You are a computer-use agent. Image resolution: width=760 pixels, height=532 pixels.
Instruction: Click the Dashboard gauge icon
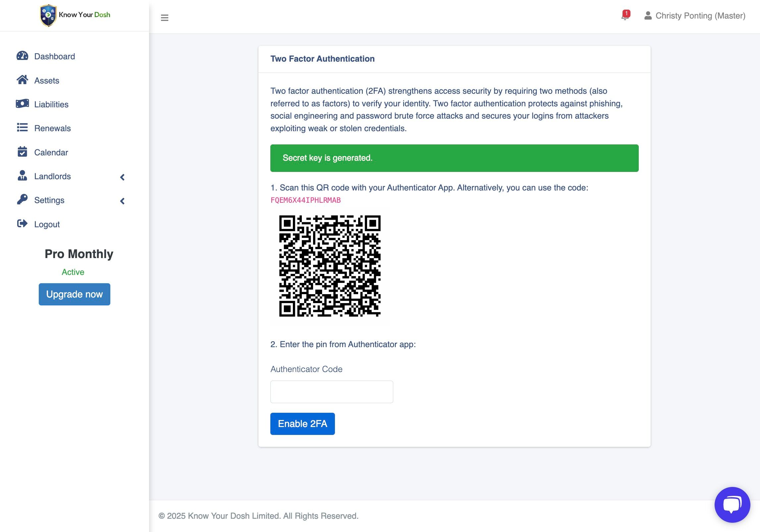pos(22,56)
